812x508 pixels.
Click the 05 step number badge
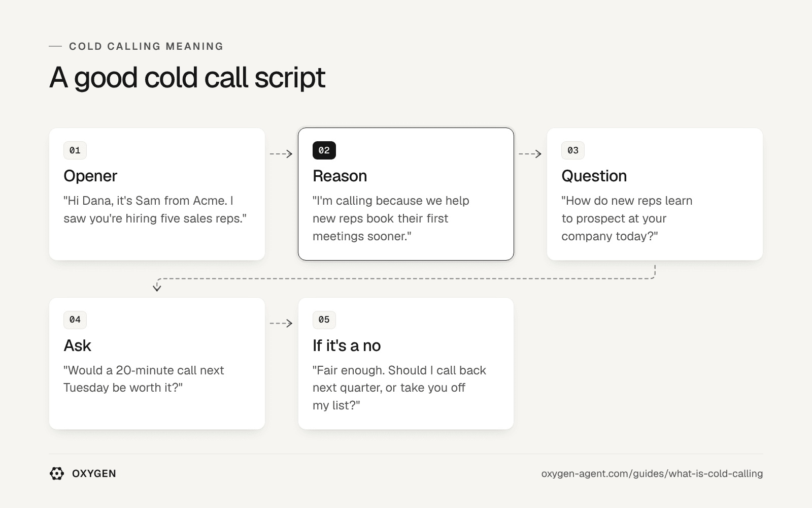324,320
